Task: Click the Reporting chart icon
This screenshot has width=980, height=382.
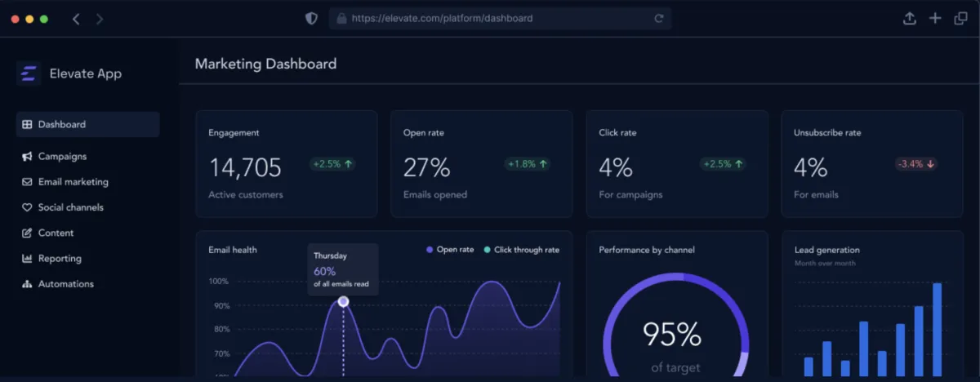Action: point(27,259)
